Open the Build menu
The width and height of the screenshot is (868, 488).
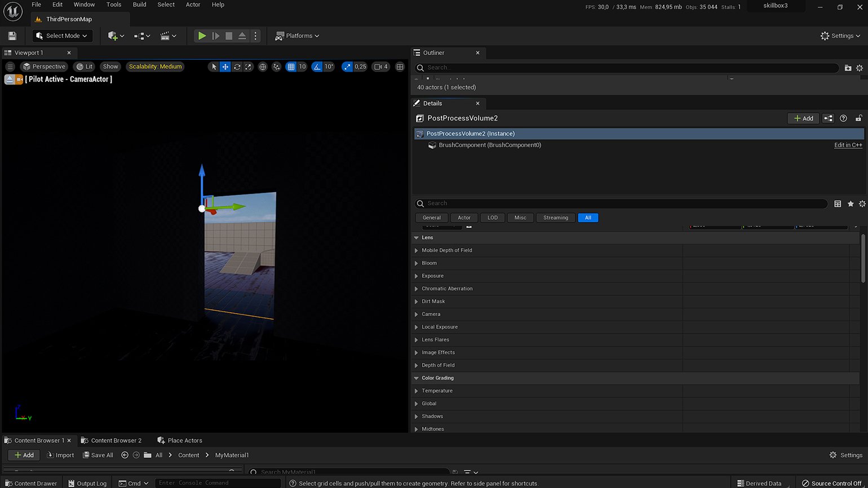139,5
